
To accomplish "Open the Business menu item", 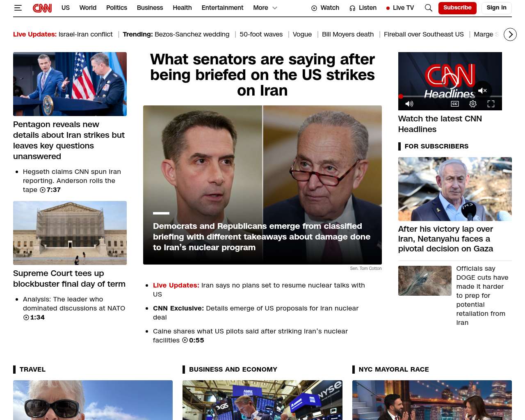I will (x=150, y=8).
